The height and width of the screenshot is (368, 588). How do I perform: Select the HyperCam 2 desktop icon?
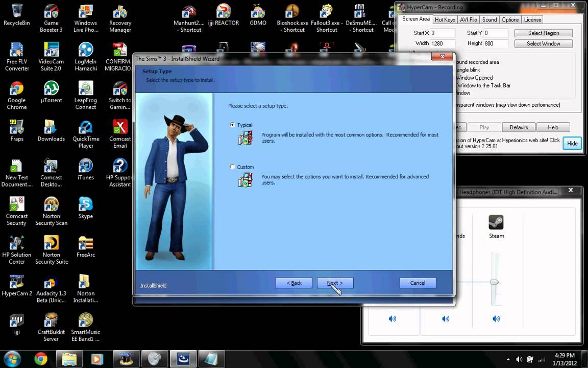click(16, 285)
